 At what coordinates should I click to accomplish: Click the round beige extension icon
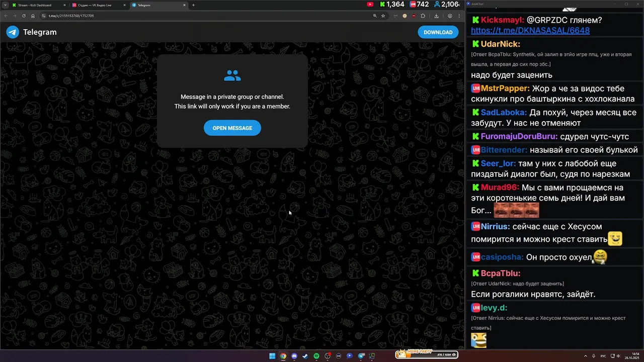405,16
